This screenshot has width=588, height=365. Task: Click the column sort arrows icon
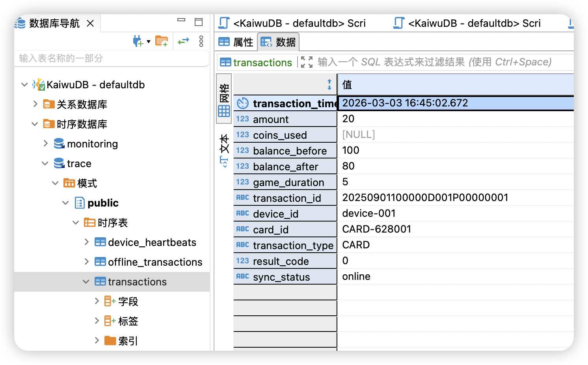pyautogui.click(x=329, y=84)
